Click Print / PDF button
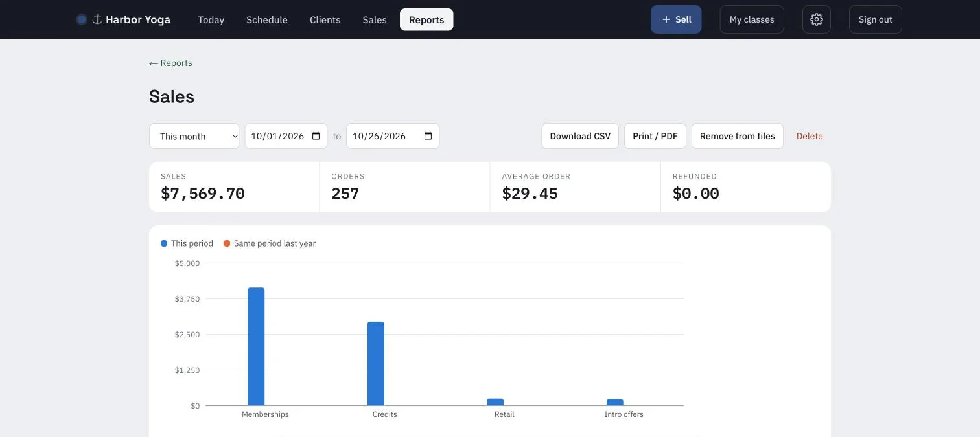Screen dimensions: 980x437 (x=655, y=136)
